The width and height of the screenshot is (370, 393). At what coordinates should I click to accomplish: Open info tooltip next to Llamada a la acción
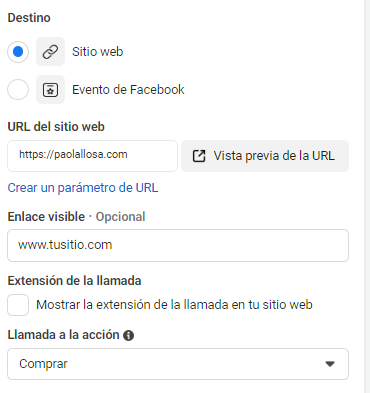pos(128,335)
